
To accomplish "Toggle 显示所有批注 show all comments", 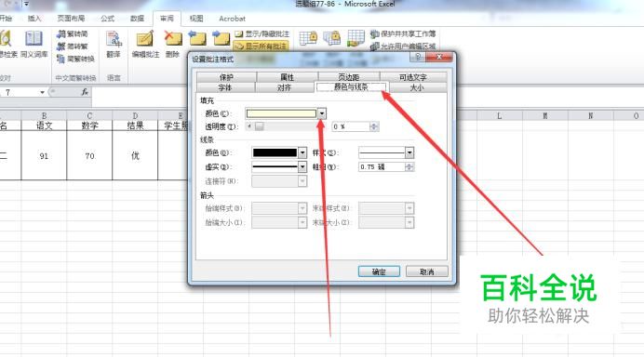I will pos(261,46).
